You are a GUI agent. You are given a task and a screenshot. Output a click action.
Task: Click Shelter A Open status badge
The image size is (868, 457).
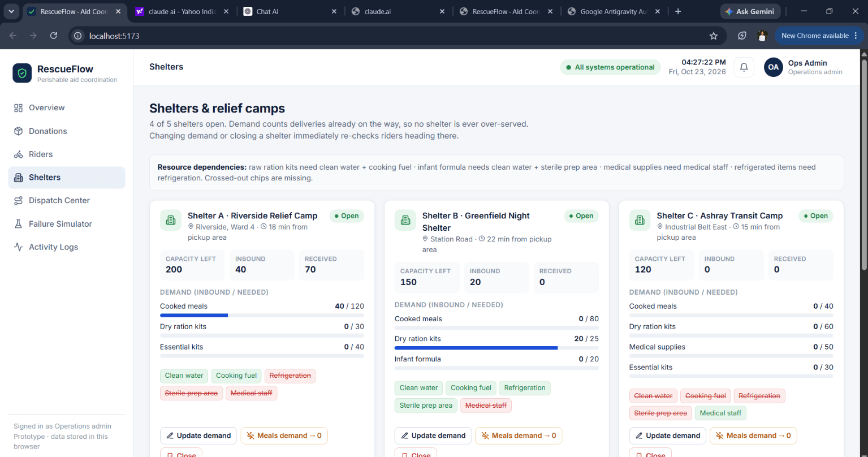point(346,215)
